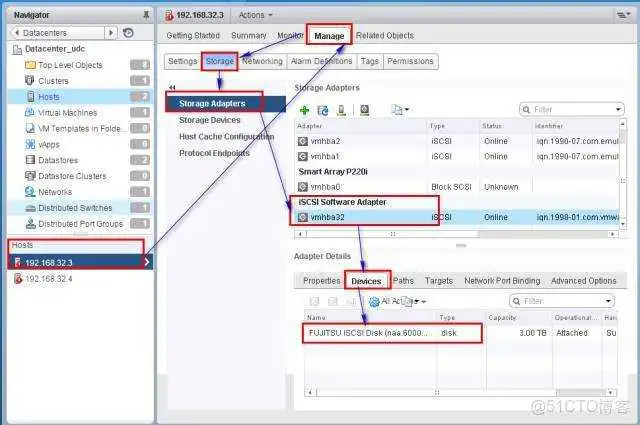Image resolution: width=640 pixels, height=425 pixels.
Task: Expand the host 192.168.32.3 arrow
Action: tap(147, 262)
